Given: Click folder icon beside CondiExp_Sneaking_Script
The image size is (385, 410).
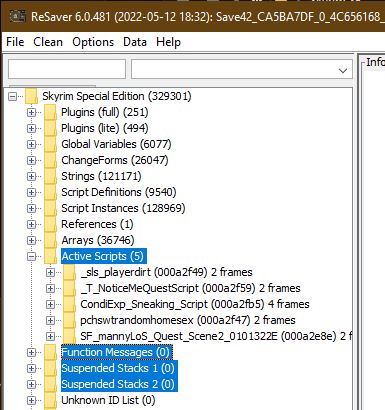Looking at the screenshot, I should [69, 304].
